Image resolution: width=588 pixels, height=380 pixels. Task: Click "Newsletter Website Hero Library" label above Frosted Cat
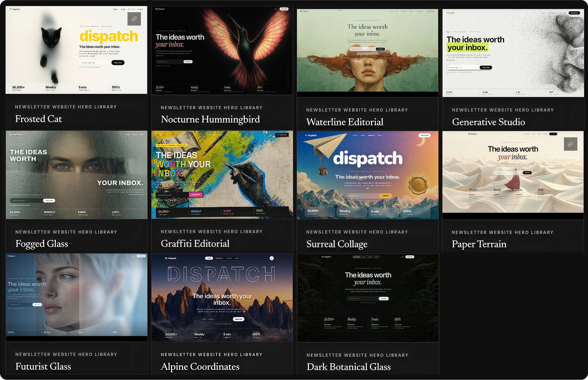(66, 107)
